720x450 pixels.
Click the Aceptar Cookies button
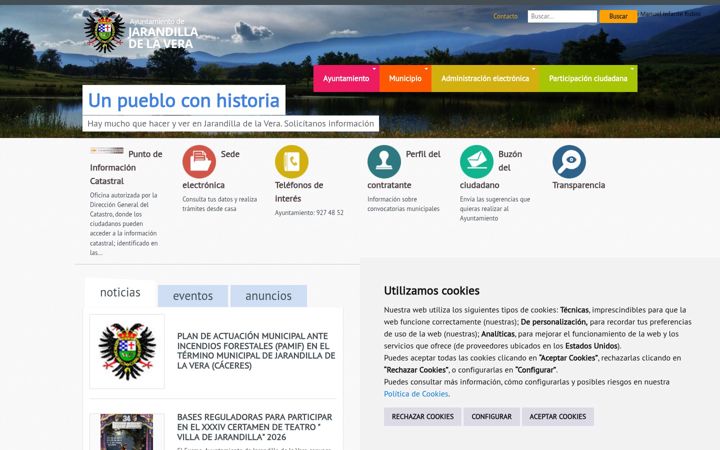tap(557, 416)
